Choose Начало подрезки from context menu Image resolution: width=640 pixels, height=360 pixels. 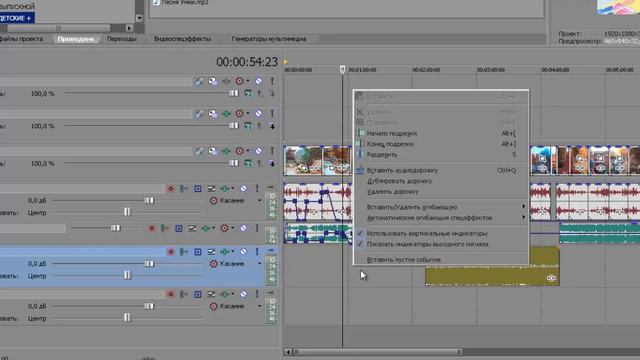(x=441, y=133)
